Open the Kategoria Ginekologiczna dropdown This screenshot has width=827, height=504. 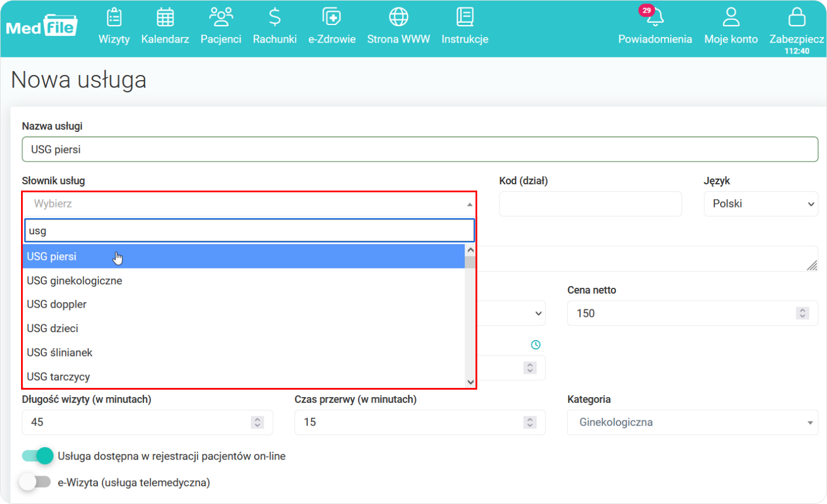point(692,422)
